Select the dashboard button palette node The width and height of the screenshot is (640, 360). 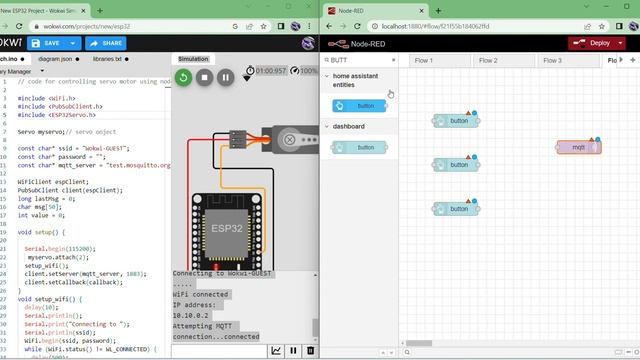point(359,147)
